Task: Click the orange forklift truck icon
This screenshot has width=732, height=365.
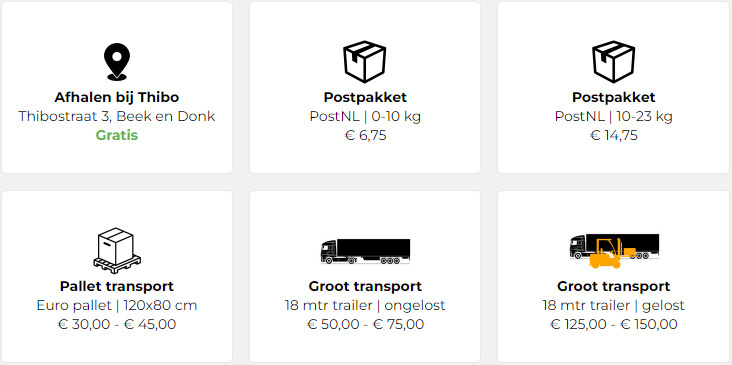Action: click(x=614, y=251)
